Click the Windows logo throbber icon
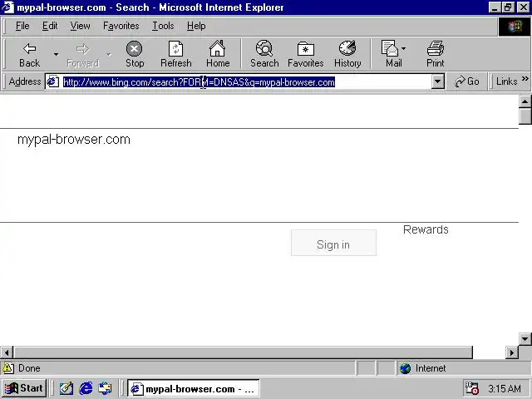The width and height of the screenshot is (532, 399). coord(515,27)
